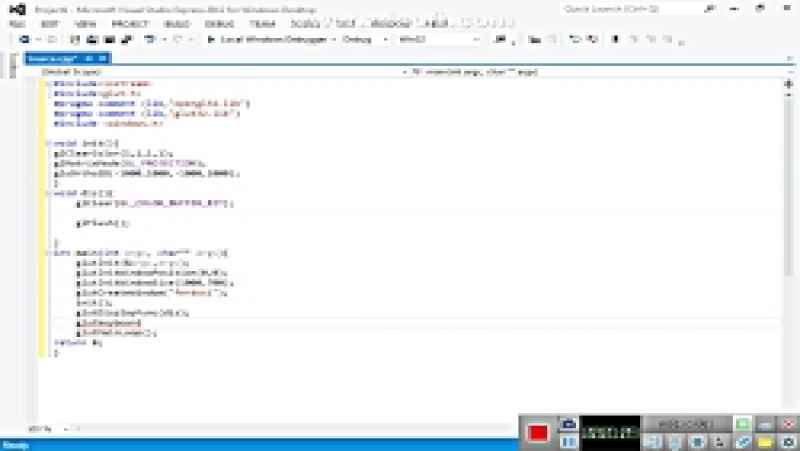The width and height of the screenshot is (800, 451).
Task: Switch to the Source.cpp tab
Action: [x=50, y=59]
